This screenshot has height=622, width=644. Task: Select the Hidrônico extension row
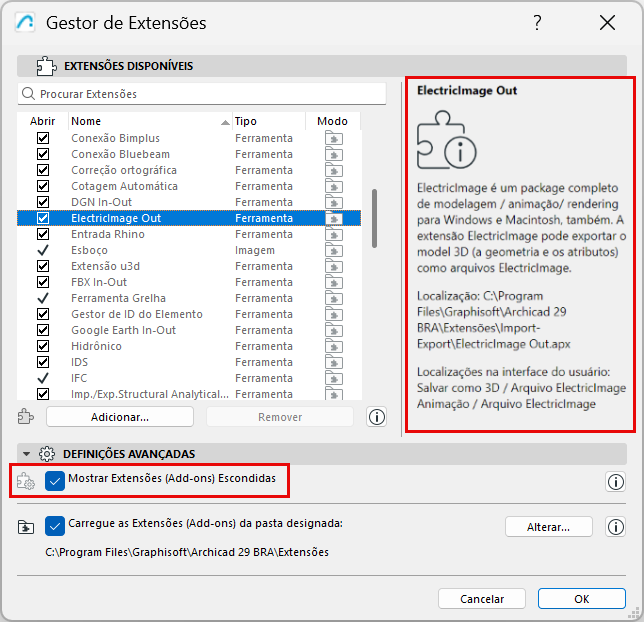pos(189,346)
